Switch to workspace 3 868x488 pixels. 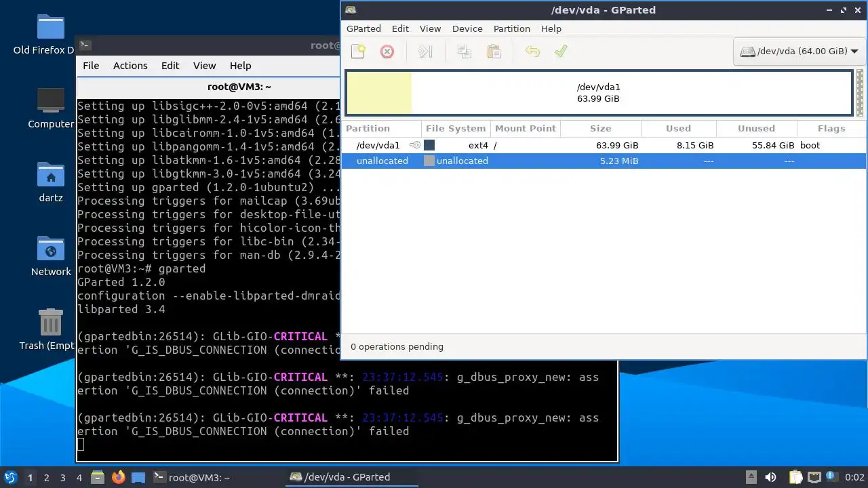point(63,477)
